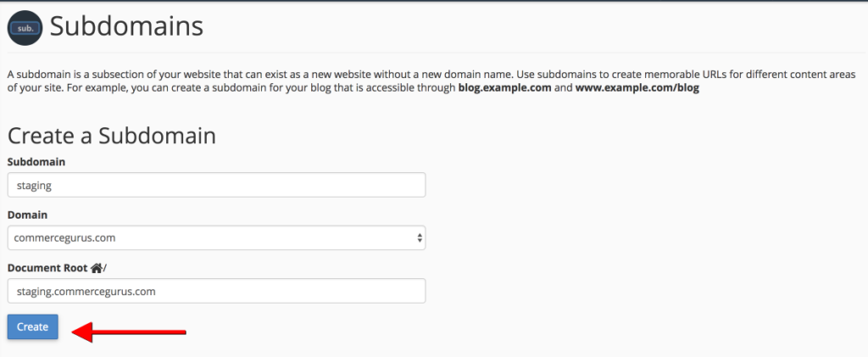868x357 pixels.
Task: Click the Subdomains page heading
Action: (127, 26)
